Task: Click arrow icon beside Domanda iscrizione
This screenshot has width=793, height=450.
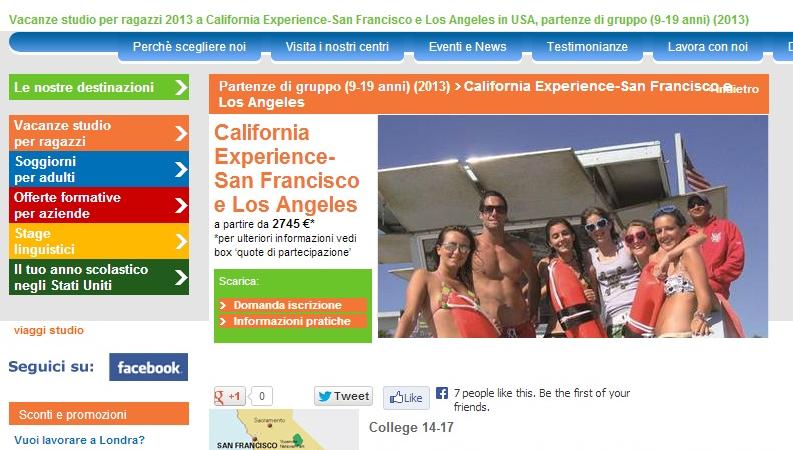Action: 223,305
